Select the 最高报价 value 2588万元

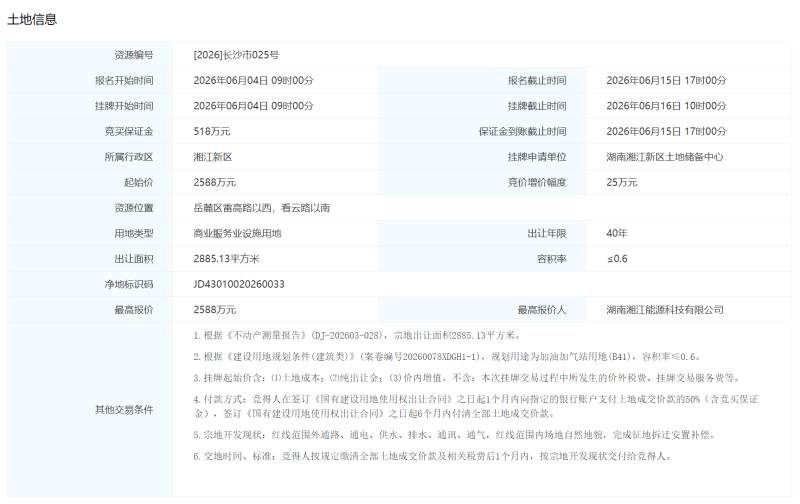(x=214, y=310)
